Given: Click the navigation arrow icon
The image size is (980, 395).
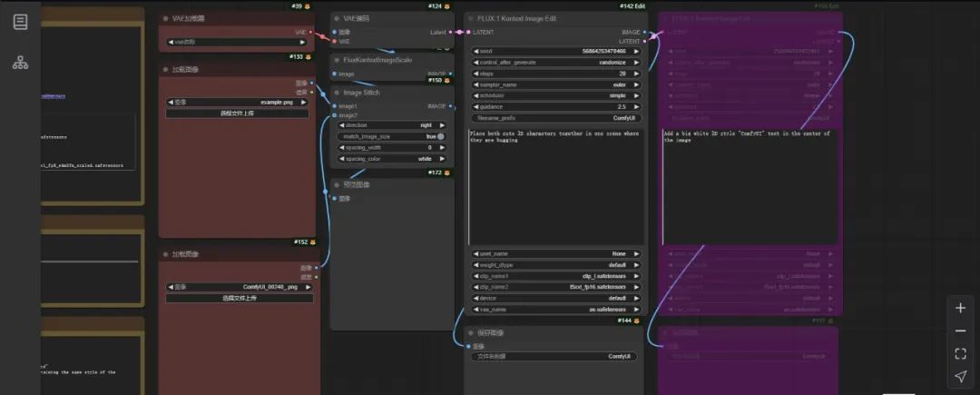Looking at the screenshot, I should [961, 376].
